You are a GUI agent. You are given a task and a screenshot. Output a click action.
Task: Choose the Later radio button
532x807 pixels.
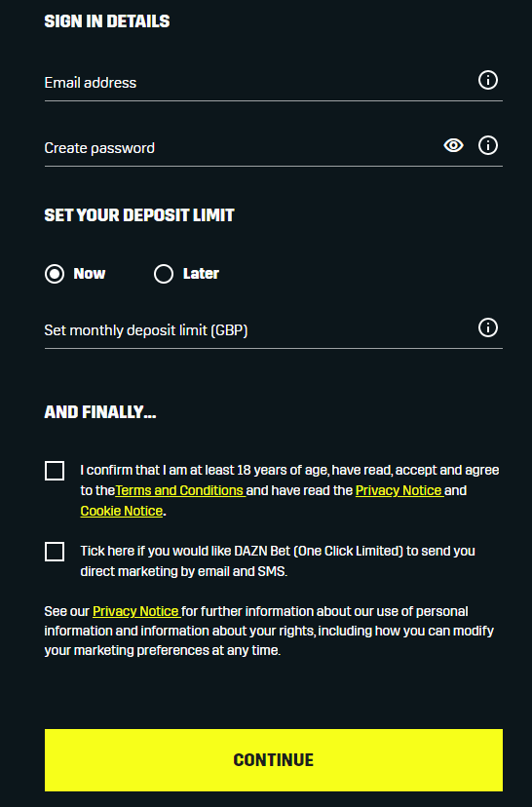pos(164,274)
